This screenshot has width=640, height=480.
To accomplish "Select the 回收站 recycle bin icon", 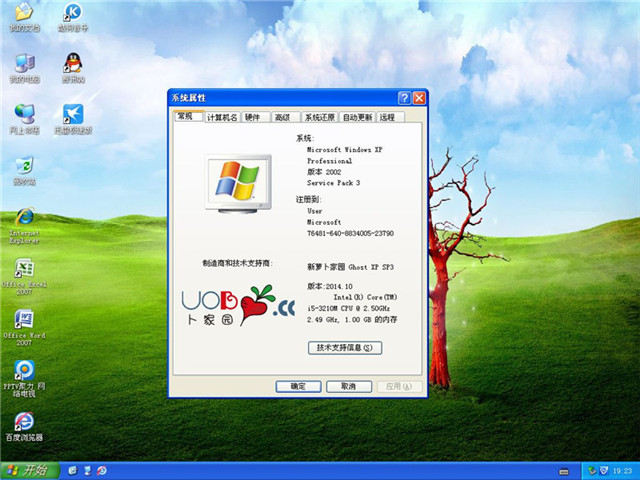I will tap(24, 170).
